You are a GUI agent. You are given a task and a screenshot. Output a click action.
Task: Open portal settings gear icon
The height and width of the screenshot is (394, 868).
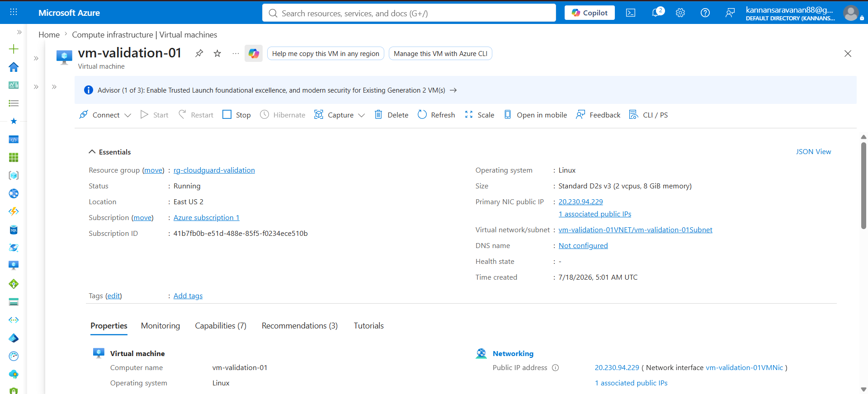680,13
